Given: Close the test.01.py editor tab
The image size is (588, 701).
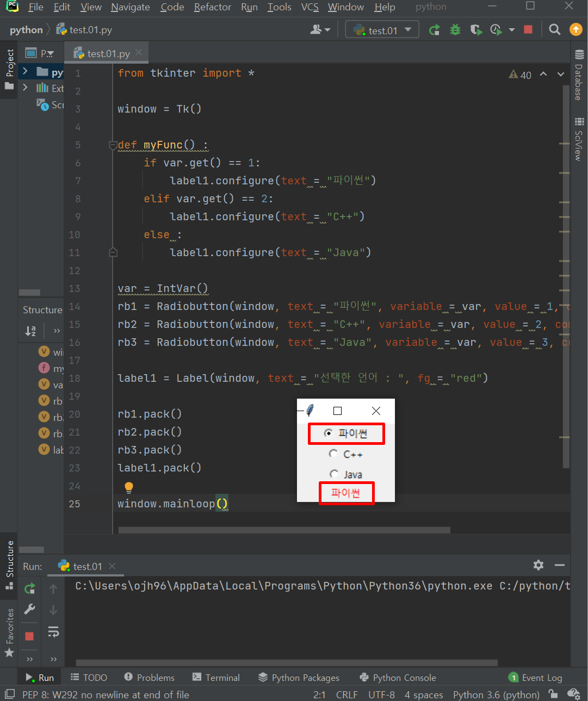Looking at the screenshot, I should tap(139, 52).
